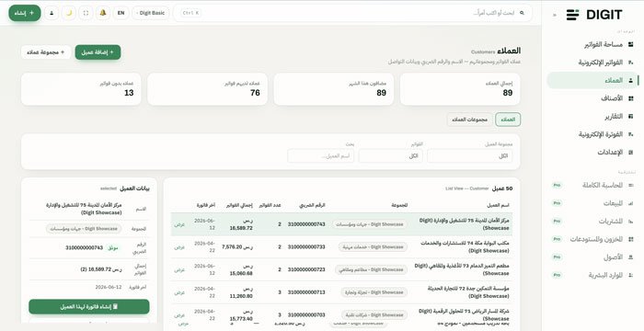Click عرض link for tax number 3100000000723
Image resolution: width=644 pixels, height=331 pixels.
(x=179, y=270)
